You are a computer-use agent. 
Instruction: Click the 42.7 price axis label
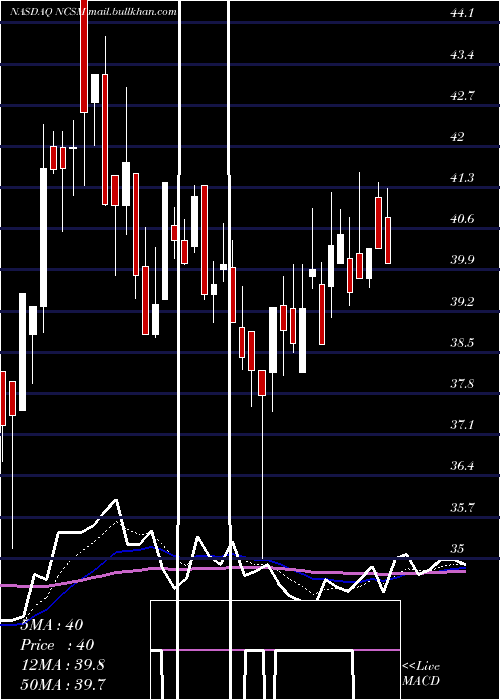[462, 96]
